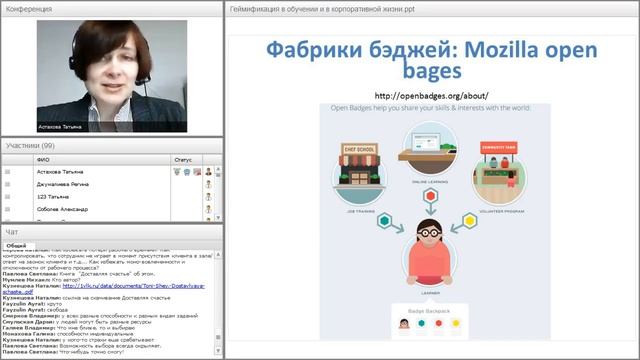Click chat scroll up arrow
640x360 pixels.
218,254
